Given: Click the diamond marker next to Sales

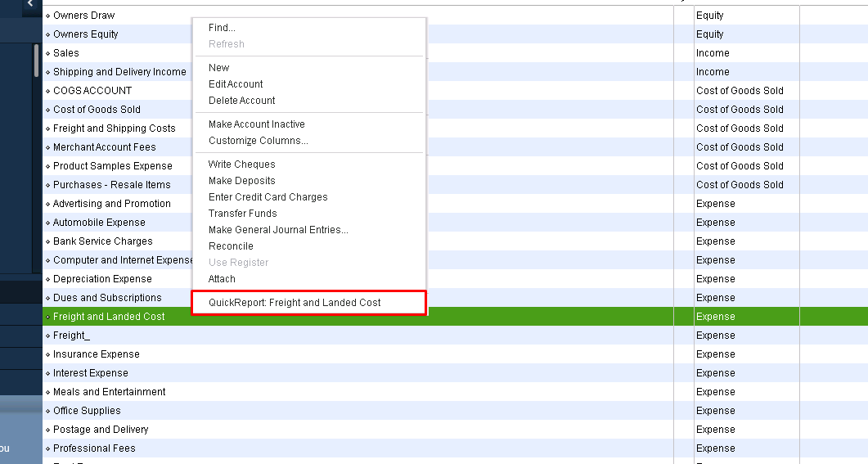Looking at the screenshot, I should pyautogui.click(x=48, y=53).
